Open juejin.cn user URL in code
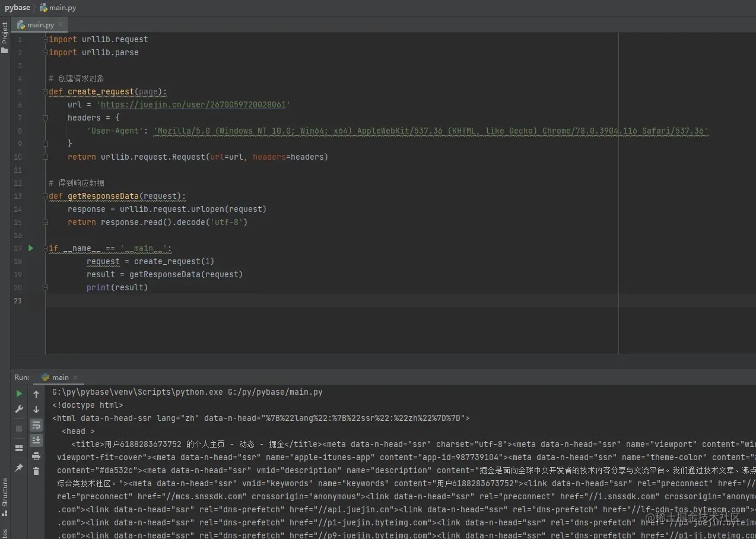756x539 pixels. 193,104
